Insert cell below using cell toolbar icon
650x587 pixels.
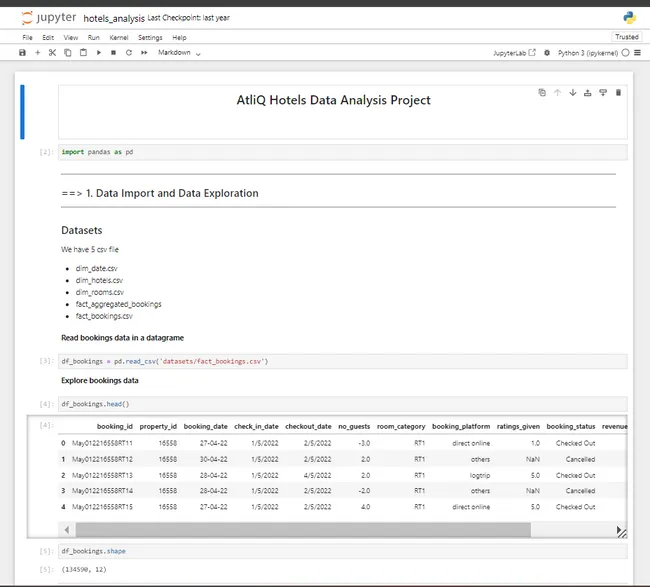click(603, 92)
